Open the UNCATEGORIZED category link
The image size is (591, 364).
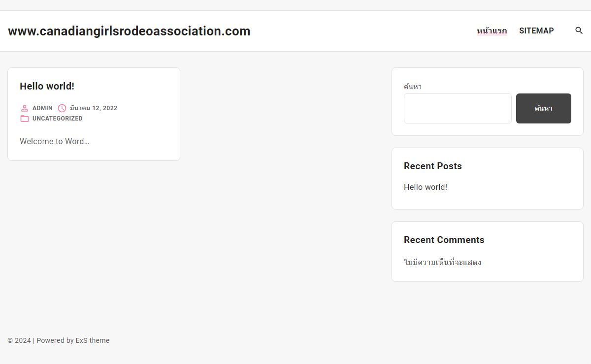tap(58, 119)
